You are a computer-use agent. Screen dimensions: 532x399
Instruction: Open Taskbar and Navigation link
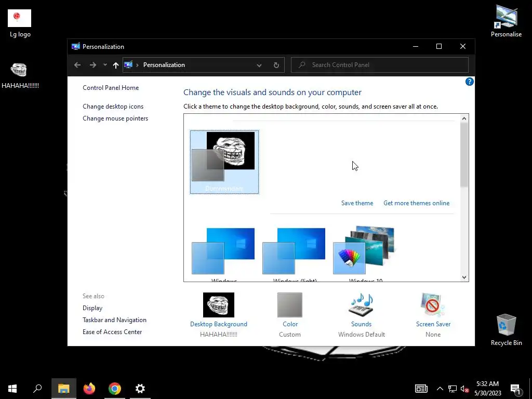(114, 320)
